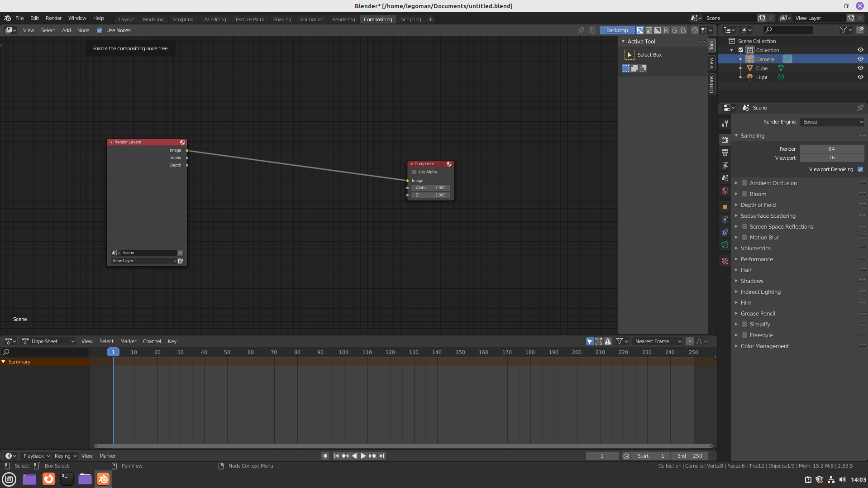Toggle the Backdrop button
Viewport: 868px width, 488px height.
click(x=617, y=30)
